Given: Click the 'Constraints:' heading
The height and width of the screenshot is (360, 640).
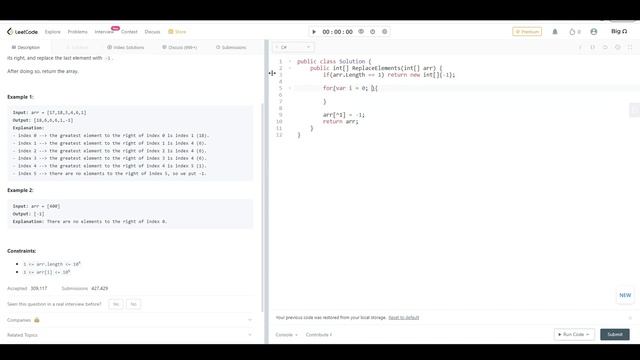Looking at the screenshot, I should (22, 251).
